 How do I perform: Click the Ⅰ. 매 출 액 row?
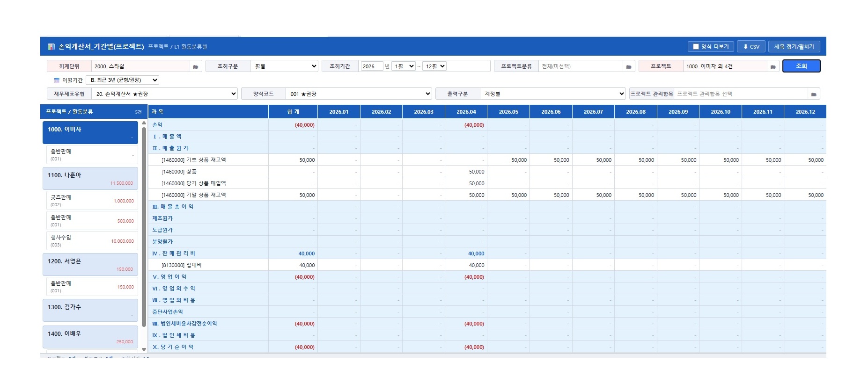[487, 137]
